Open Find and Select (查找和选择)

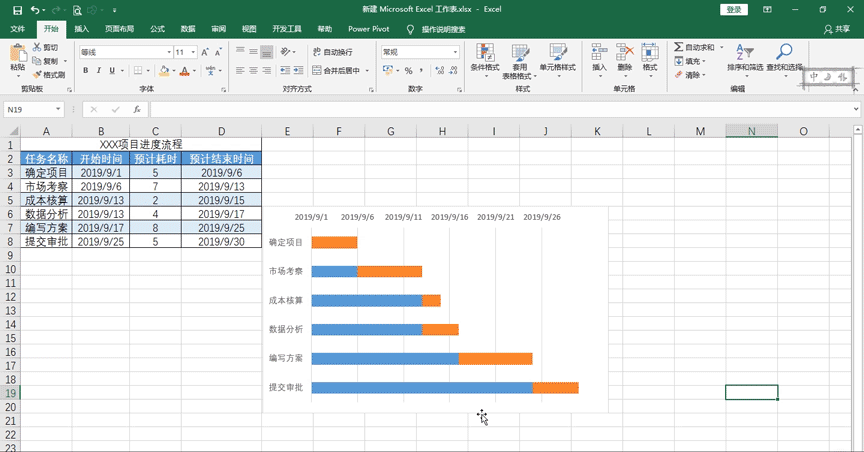click(786, 58)
